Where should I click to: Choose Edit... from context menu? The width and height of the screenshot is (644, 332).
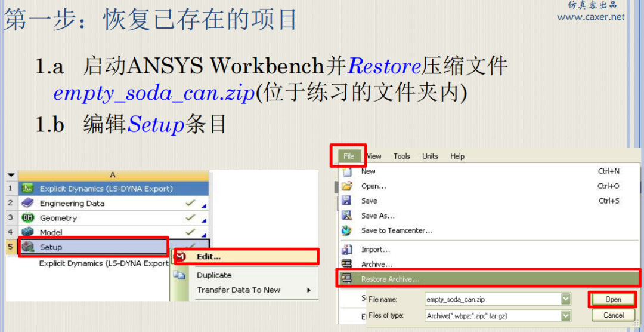pos(246,256)
